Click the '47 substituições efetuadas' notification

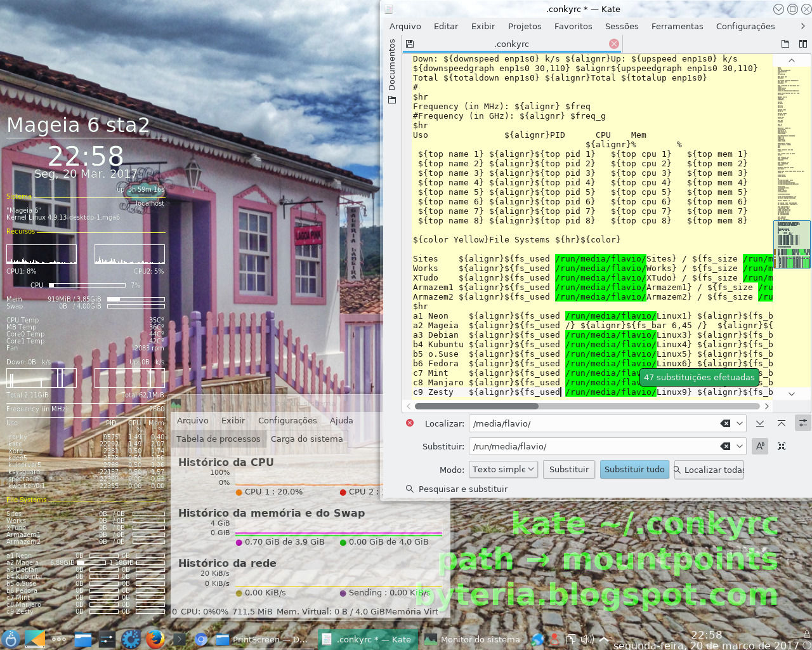pos(699,377)
